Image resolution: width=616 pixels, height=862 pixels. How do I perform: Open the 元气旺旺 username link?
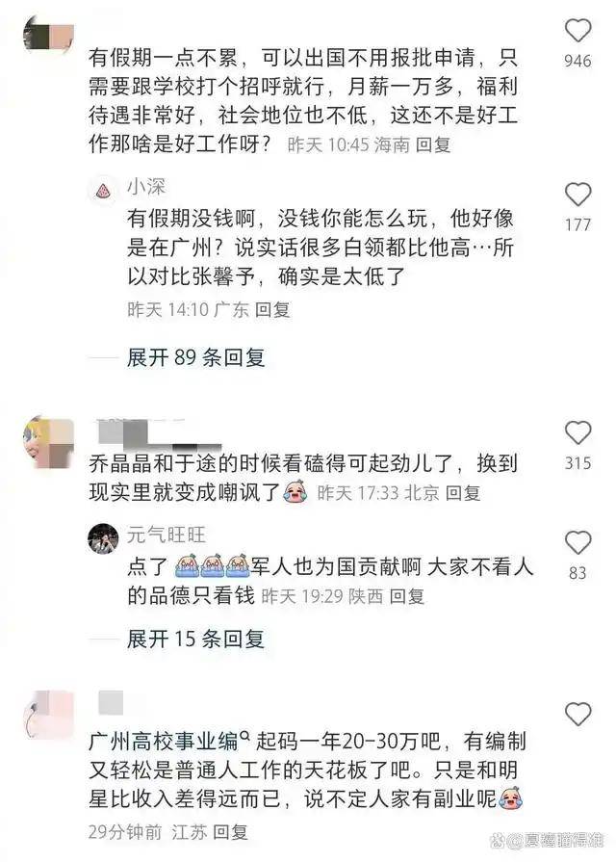point(167,535)
